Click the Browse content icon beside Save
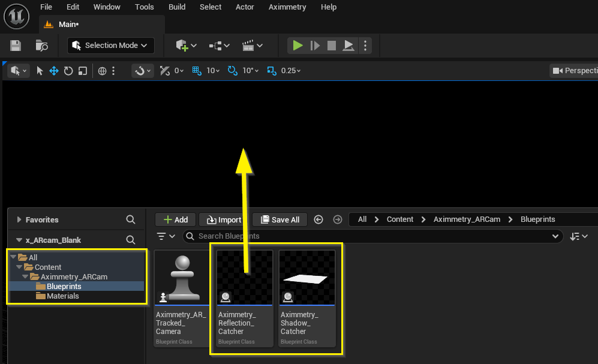This screenshot has height=364, width=598. (x=41, y=46)
